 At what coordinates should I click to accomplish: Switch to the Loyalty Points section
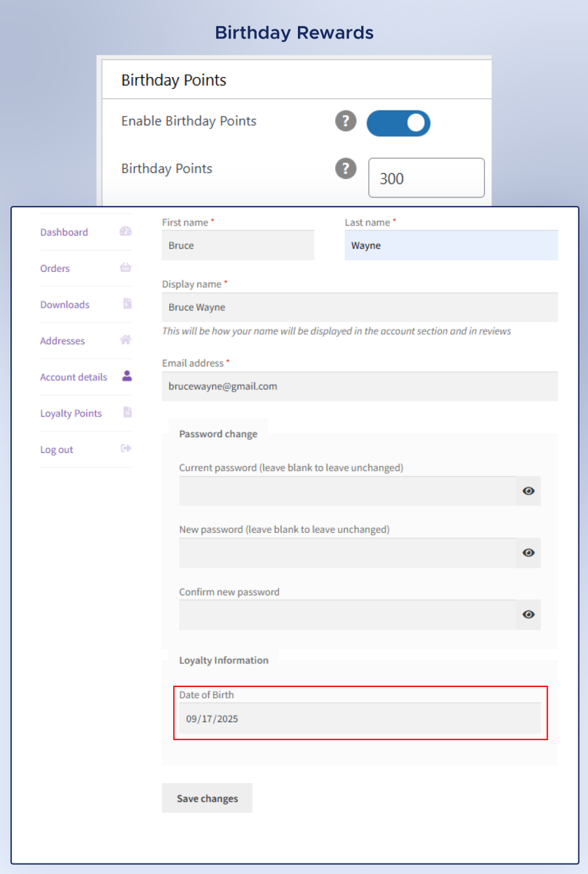tap(71, 412)
